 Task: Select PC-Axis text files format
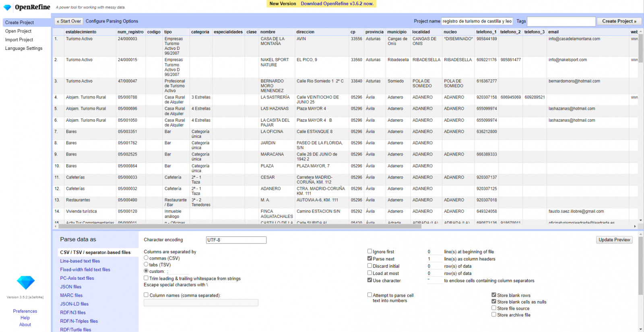click(77, 278)
